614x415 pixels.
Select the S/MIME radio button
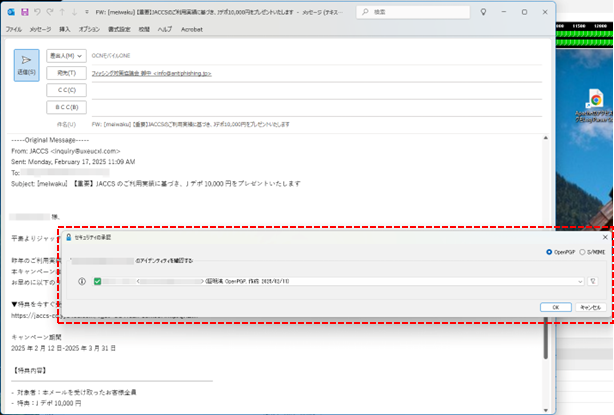click(583, 252)
